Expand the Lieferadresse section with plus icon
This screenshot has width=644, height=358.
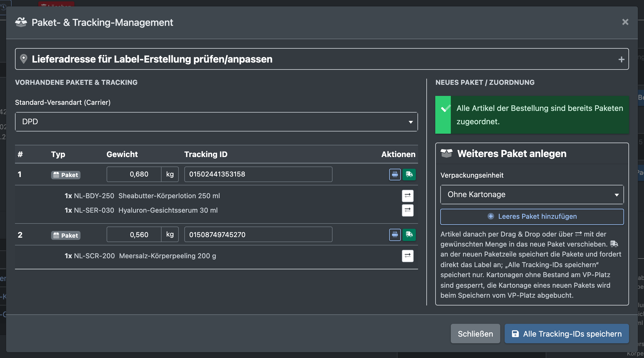tap(621, 59)
